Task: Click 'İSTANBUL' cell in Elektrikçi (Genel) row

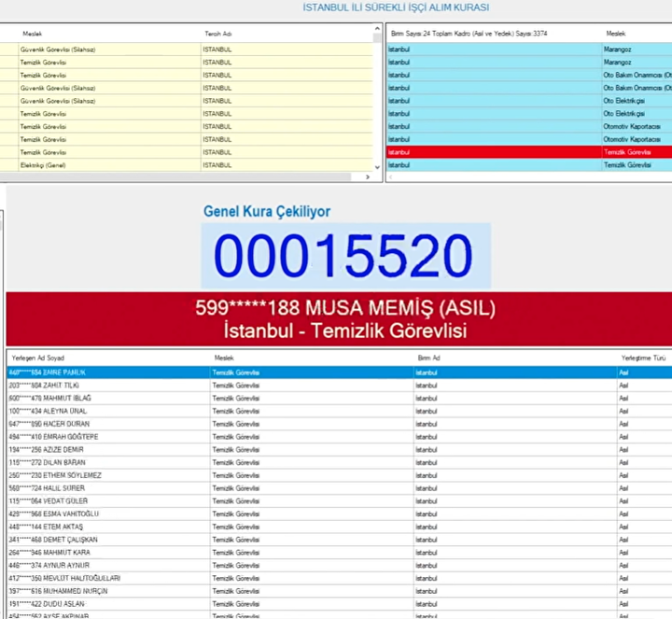Action: [x=287, y=165]
